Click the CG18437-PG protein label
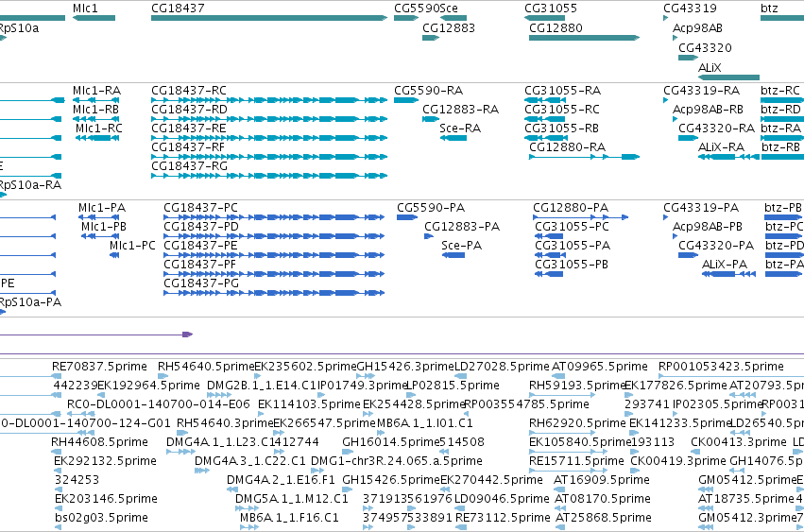The image size is (804, 532). (201, 283)
